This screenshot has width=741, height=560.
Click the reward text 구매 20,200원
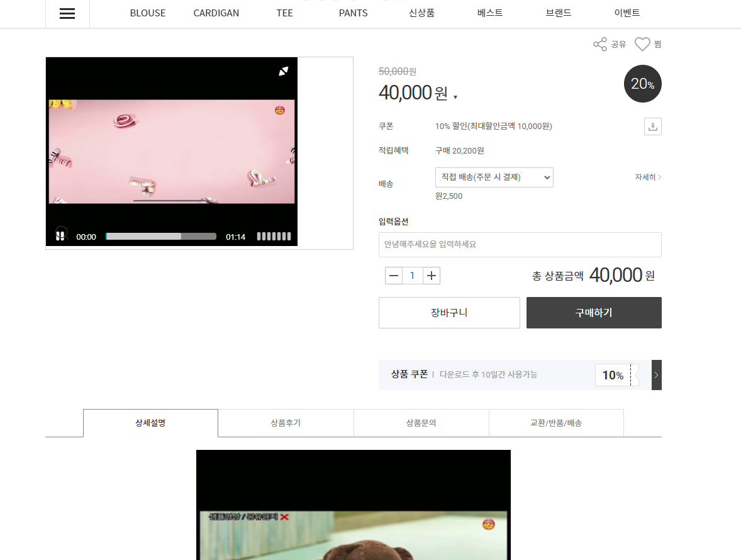459,151
